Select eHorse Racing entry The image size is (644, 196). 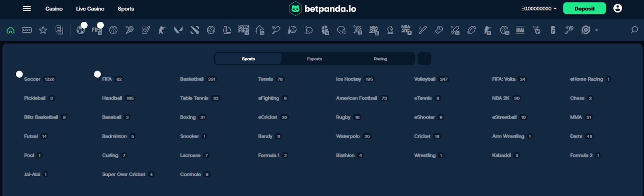click(590, 79)
